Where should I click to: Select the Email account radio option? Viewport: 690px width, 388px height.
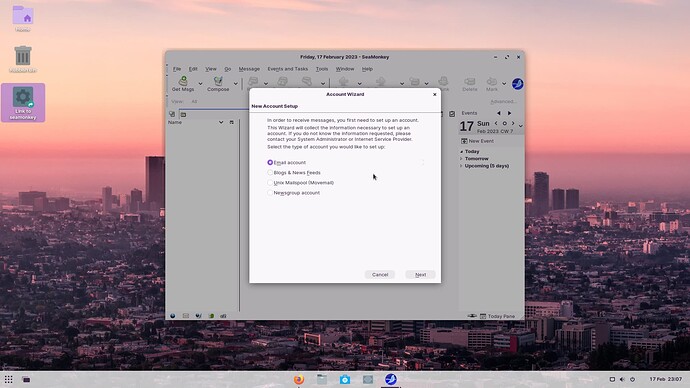point(286,162)
